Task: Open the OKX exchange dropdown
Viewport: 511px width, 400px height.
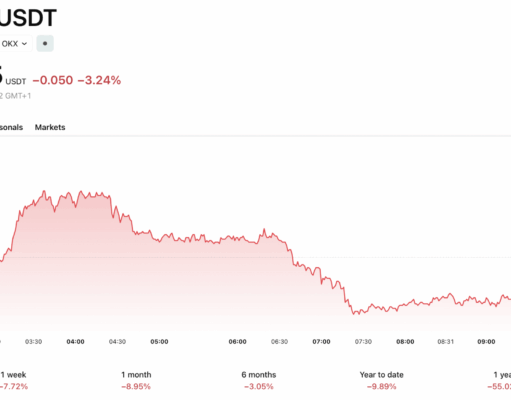Action: point(15,44)
